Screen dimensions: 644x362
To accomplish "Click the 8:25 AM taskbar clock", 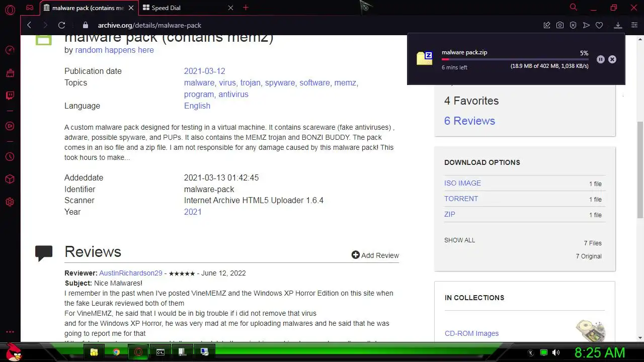I will tap(600, 352).
